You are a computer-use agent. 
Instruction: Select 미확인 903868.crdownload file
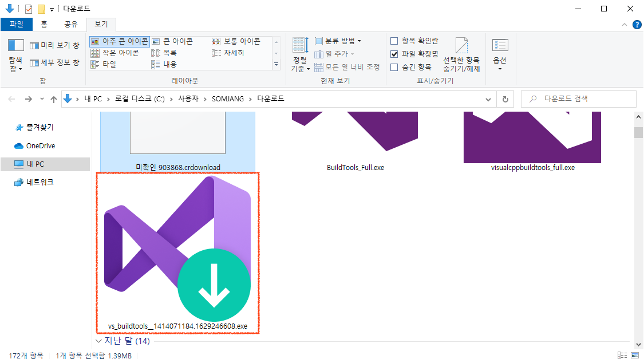[178, 141]
